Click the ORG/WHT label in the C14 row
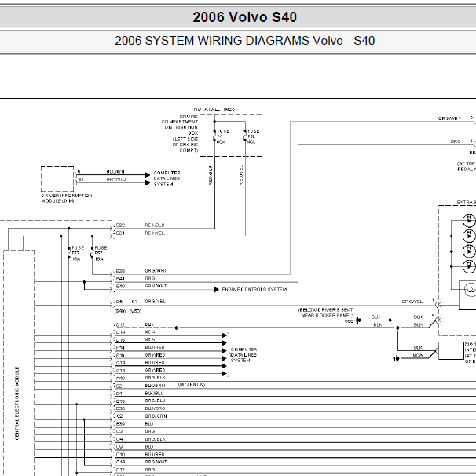 (156, 462)
